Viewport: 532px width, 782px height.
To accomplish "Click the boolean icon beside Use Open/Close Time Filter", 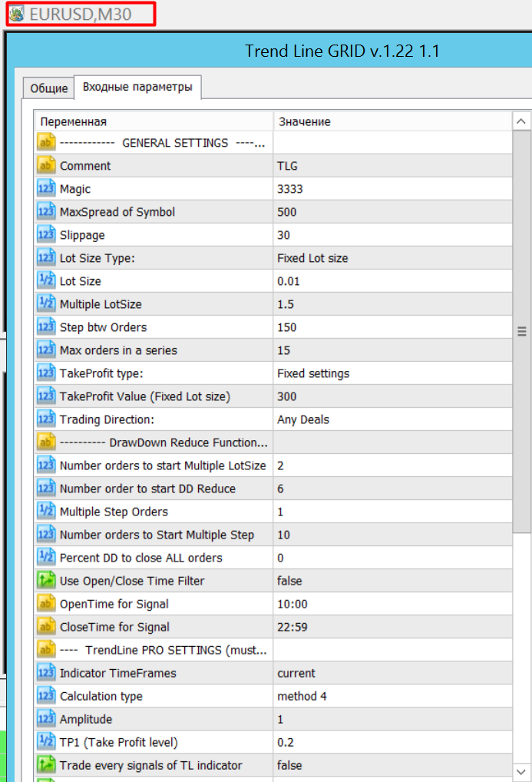I will [46, 581].
